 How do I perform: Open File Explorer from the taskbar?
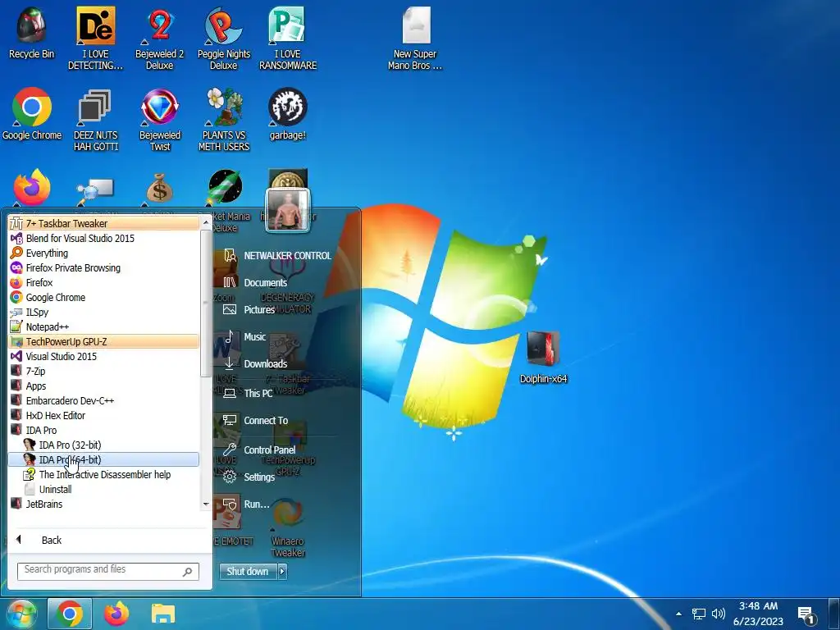point(163,614)
